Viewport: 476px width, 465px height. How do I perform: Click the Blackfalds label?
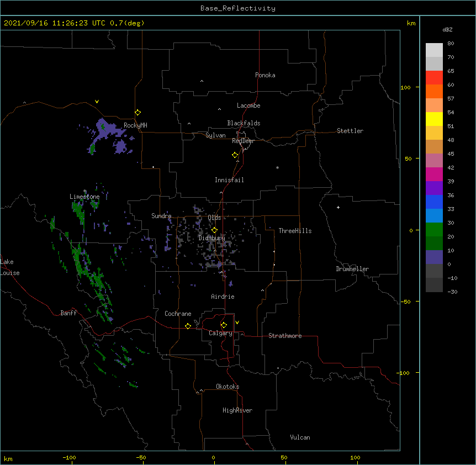tap(244, 123)
